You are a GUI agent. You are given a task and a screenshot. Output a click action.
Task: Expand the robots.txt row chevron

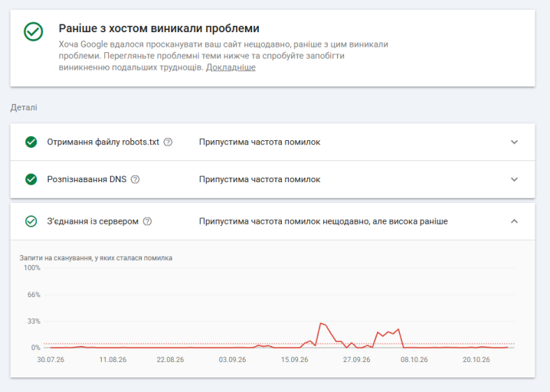[x=514, y=142]
